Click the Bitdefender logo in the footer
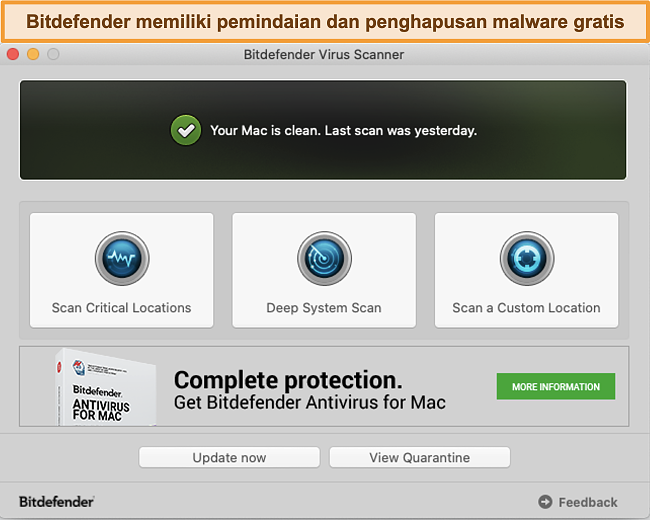Image resolution: width=650 pixels, height=520 pixels. (57, 502)
